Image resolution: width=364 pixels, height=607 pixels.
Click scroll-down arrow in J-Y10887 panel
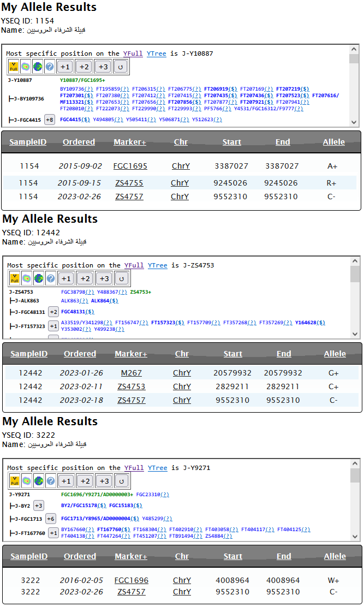point(354,122)
